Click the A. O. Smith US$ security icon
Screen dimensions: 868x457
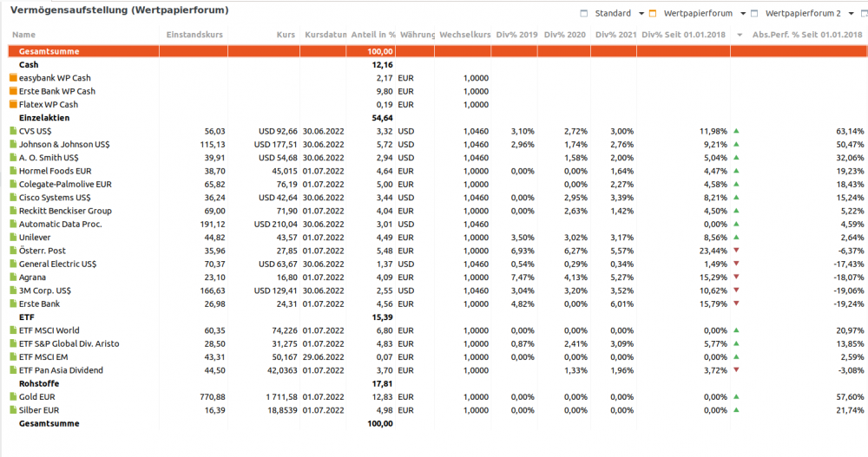pos(13,158)
